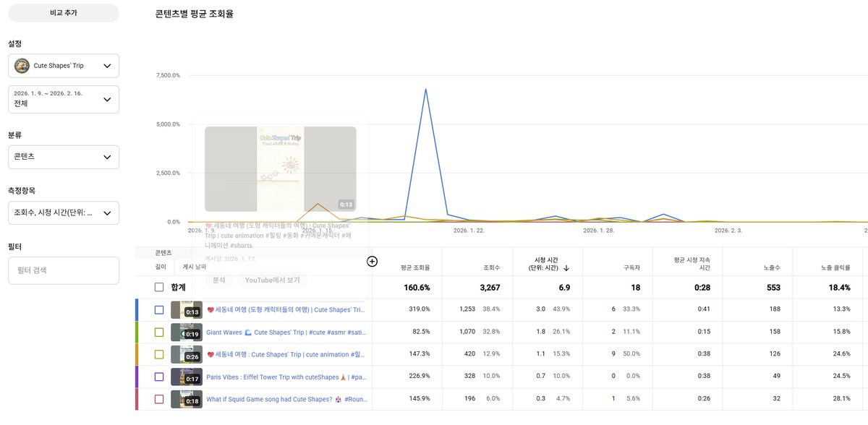Open the 0:13 세동네 여행 (도형 캐릭터들의 여행) link
The image size is (868, 425).
coord(287,310)
